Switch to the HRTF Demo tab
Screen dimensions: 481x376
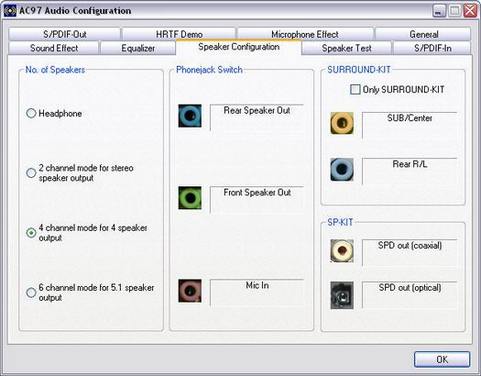coord(179,34)
